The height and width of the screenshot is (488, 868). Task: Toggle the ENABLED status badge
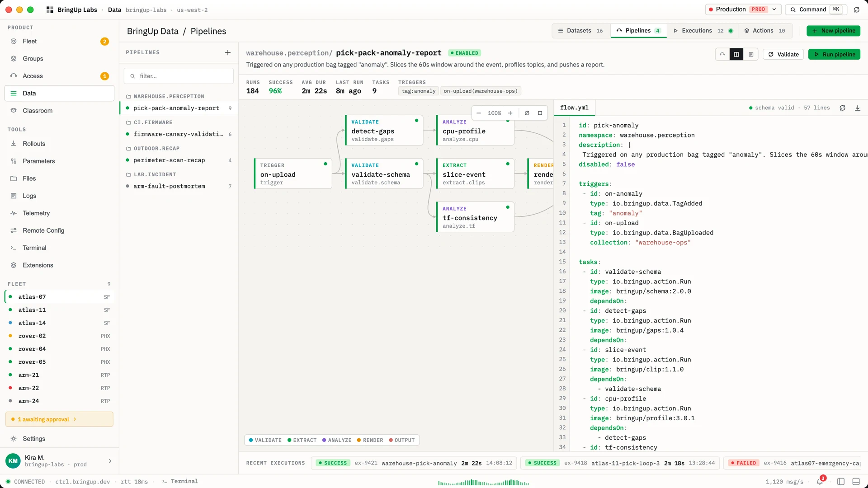pos(464,53)
